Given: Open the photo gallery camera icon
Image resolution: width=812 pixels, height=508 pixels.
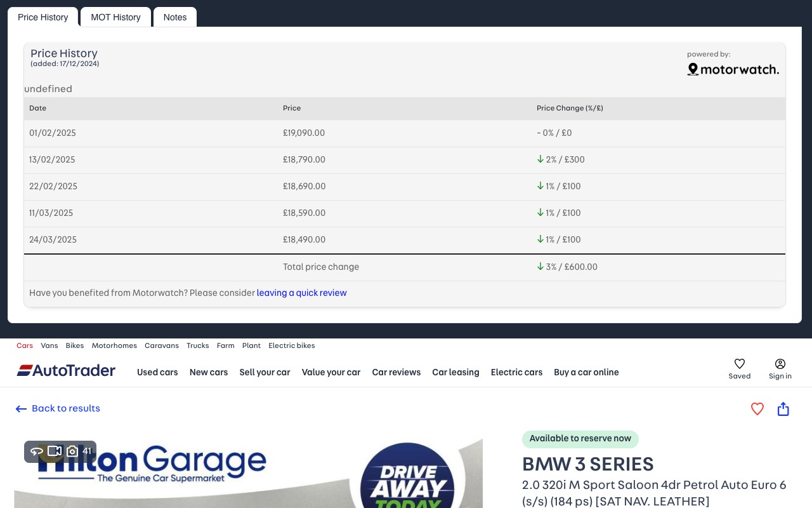Looking at the screenshot, I should (x=72, y=451).
